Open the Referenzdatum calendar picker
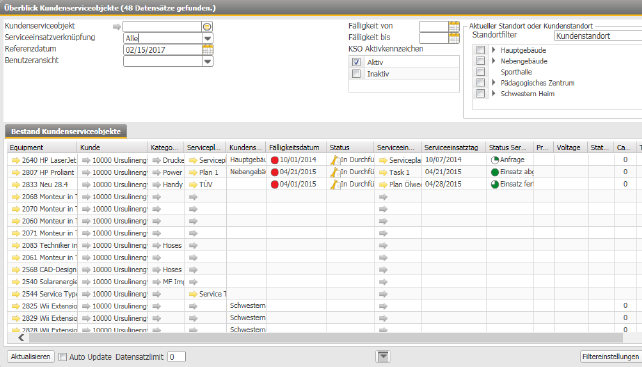Screen dimensions: 642x367 (x=208, y=50)
